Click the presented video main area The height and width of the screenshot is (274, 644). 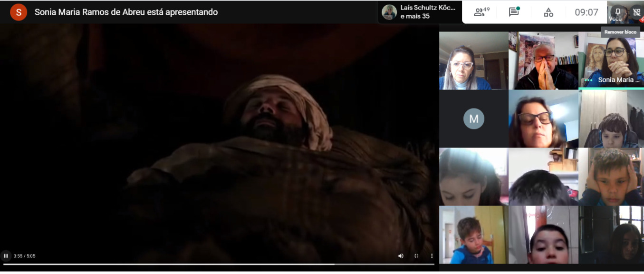click(x=219, y=138)
